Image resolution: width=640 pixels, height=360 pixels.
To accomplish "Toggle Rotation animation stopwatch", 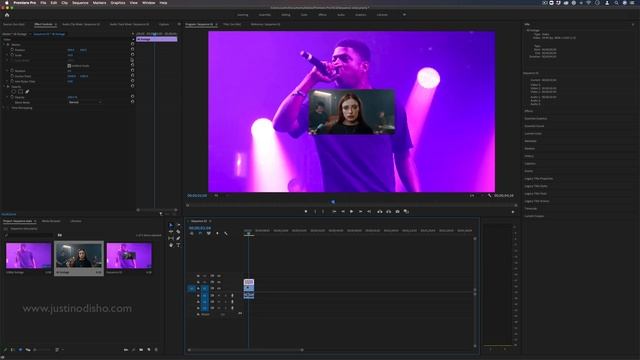I will (12, 71).
